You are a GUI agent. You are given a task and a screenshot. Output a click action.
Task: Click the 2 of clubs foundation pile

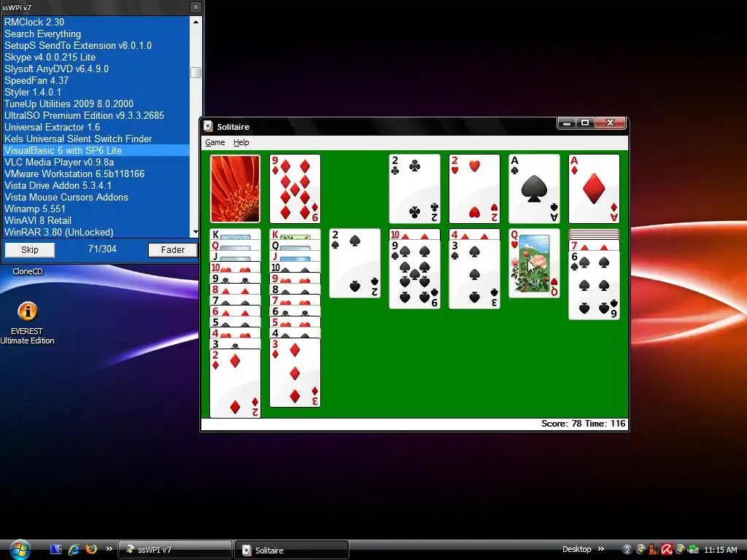[x=414, y=189]
